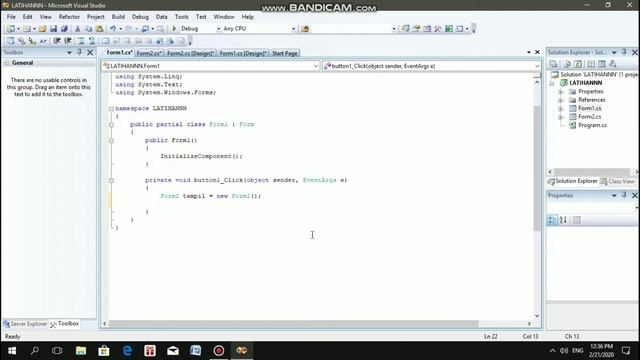Open the Any CPU platform dropdown
The image size is (640, 360).
[293, 29]
